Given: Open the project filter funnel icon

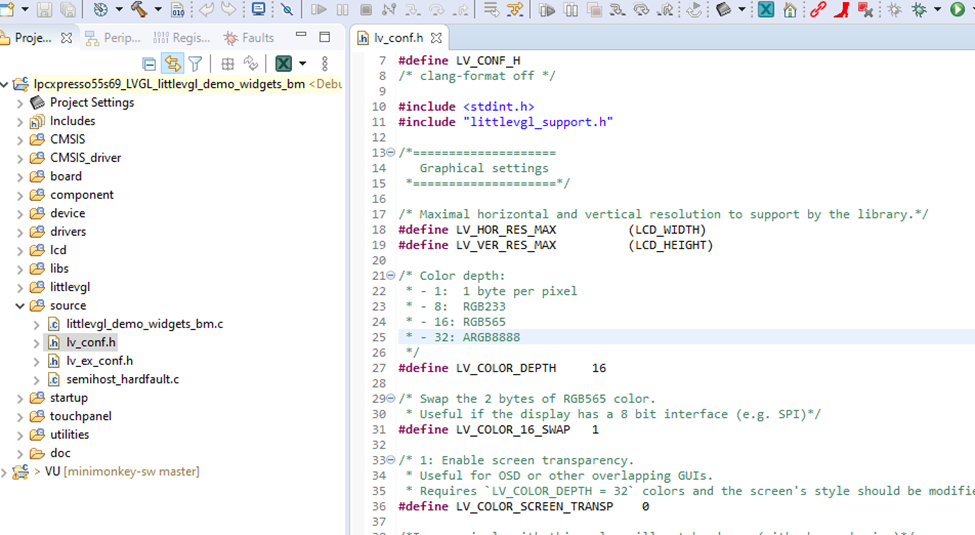Looking at the screenshot, I should [x=196, y=64].
